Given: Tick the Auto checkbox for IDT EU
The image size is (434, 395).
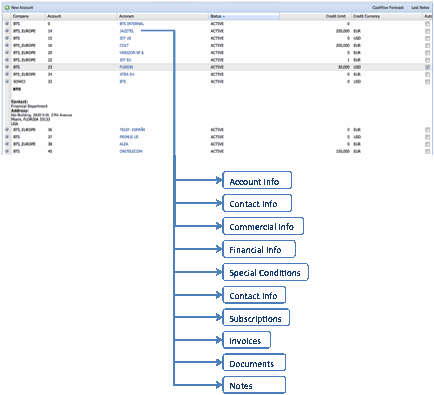Looking at the screenshot, I should (x=427, y=60).
